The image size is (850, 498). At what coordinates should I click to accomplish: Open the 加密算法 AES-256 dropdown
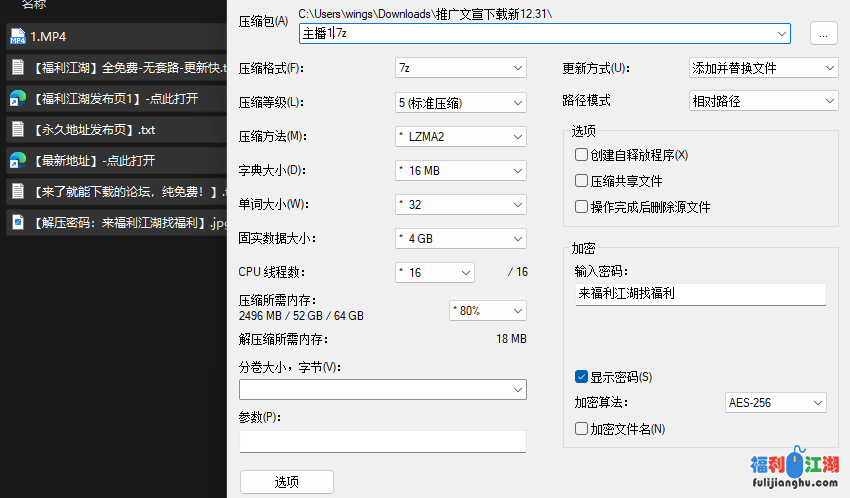pos(776,403)
